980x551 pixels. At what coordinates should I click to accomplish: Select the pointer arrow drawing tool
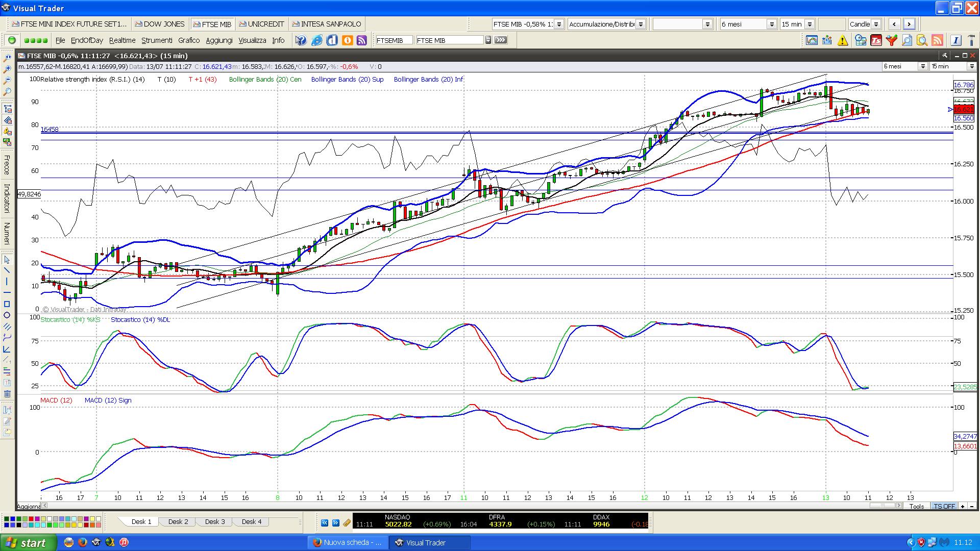tap(7, 260)
